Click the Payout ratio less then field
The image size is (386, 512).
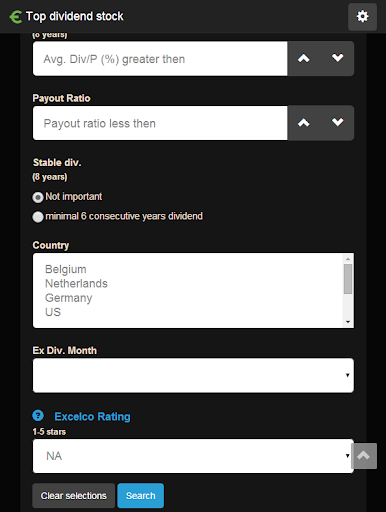pyautogui.click(x=160, y=123)
